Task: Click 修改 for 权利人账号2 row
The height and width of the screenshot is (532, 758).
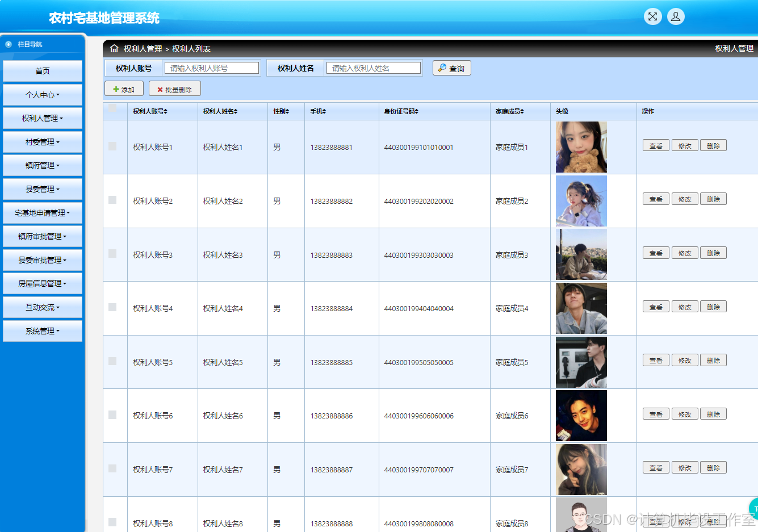Action: [685, 199]
